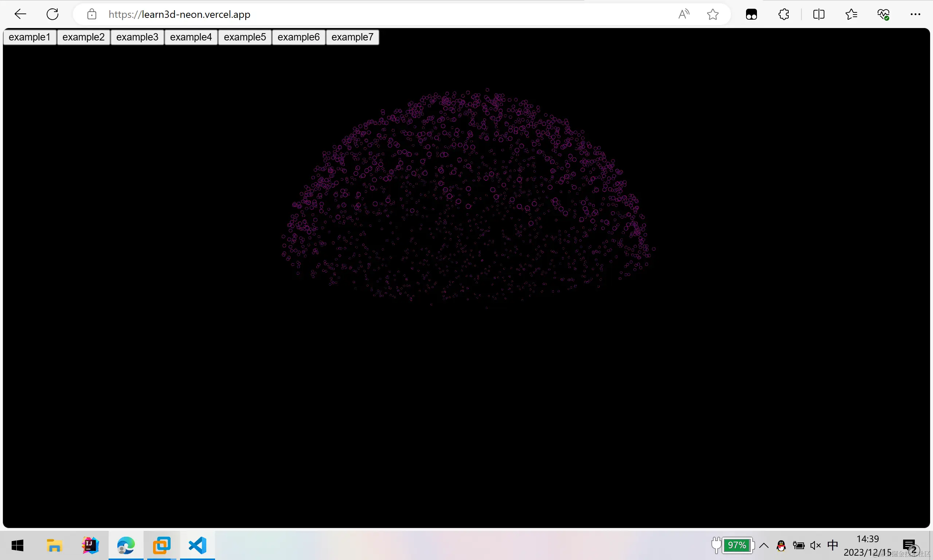View site info via lock icon
933x560 pixels.
pos(92,14)
